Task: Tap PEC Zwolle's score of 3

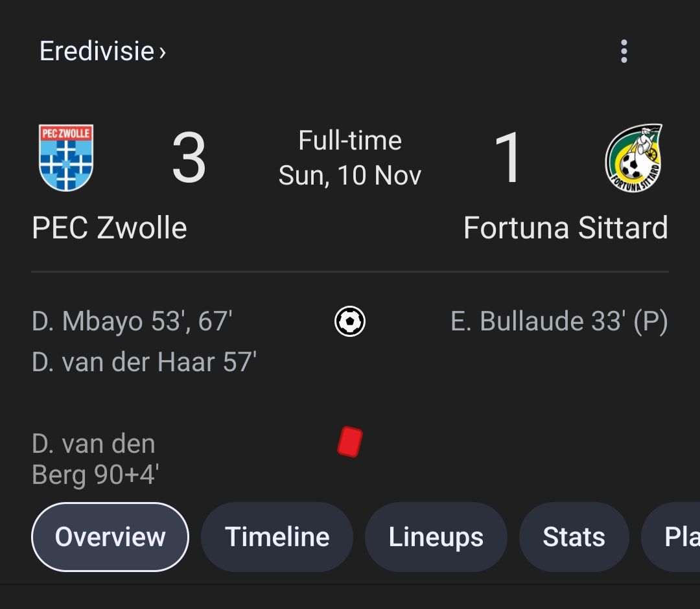Action: pos(189,157)
